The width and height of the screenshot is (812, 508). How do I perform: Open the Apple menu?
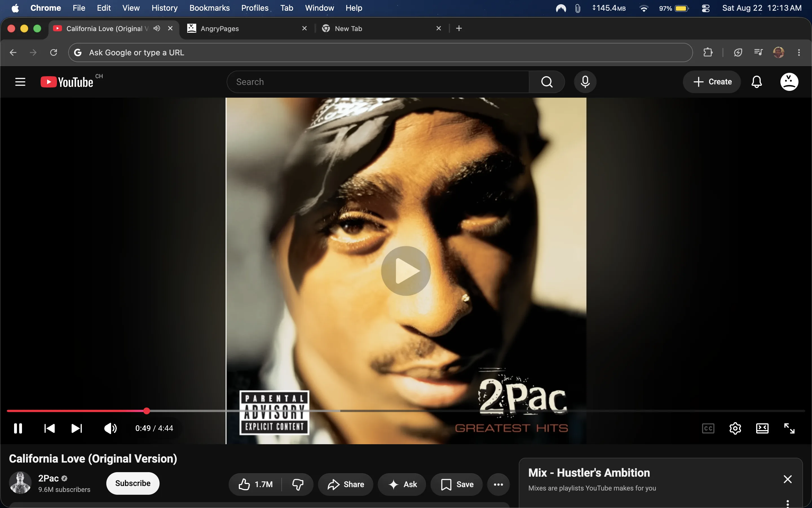tap(15, 8)
